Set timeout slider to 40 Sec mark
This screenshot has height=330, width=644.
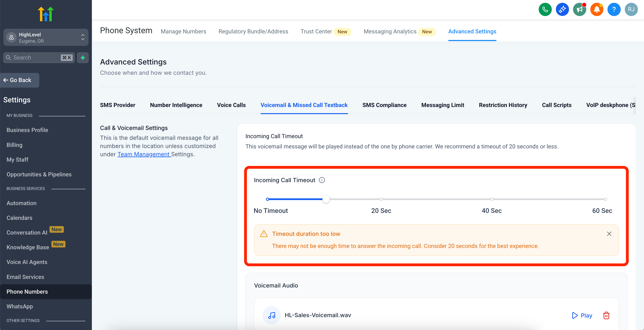(x=492, y=199)
